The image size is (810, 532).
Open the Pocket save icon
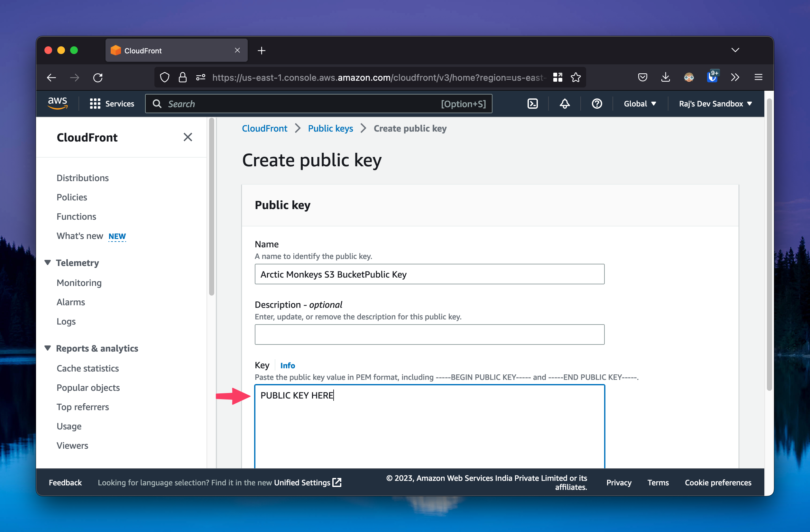coord(642,78)
